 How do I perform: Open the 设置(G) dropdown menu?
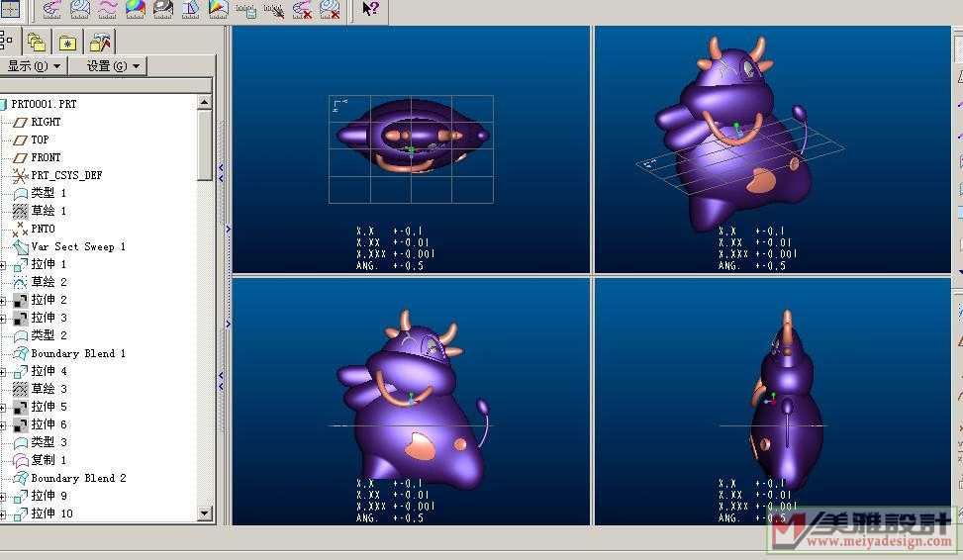(108, 65)
